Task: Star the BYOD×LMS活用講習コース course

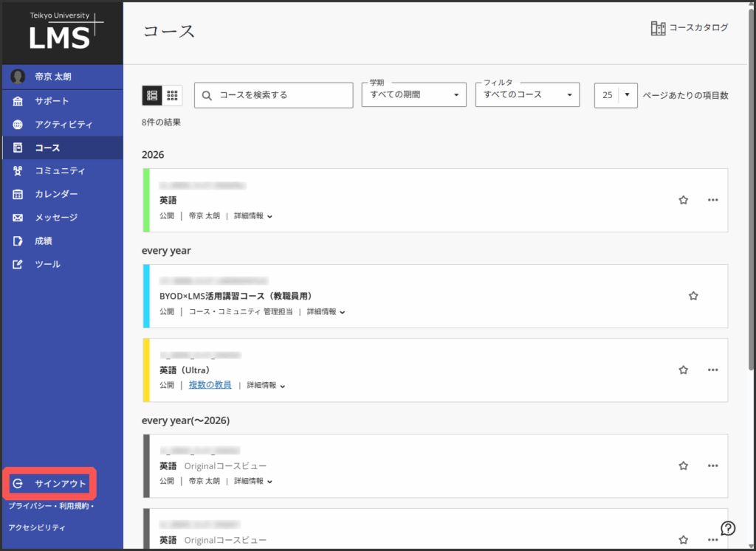Action: (693, 296)
